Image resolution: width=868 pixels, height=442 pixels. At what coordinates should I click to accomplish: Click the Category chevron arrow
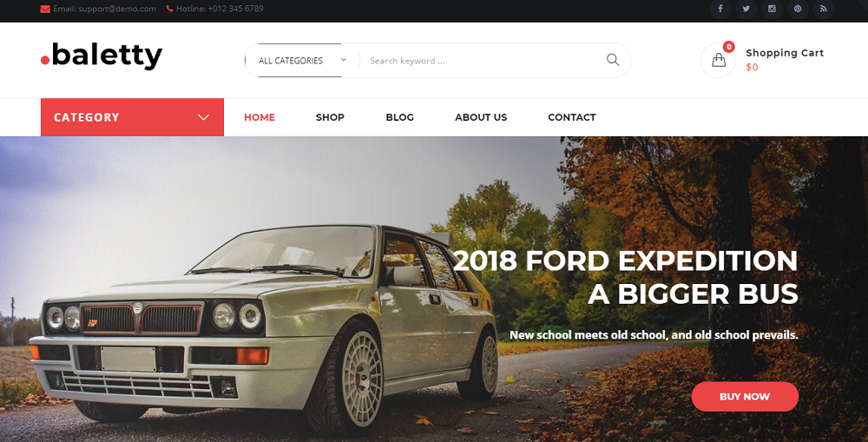pos(204,117)
